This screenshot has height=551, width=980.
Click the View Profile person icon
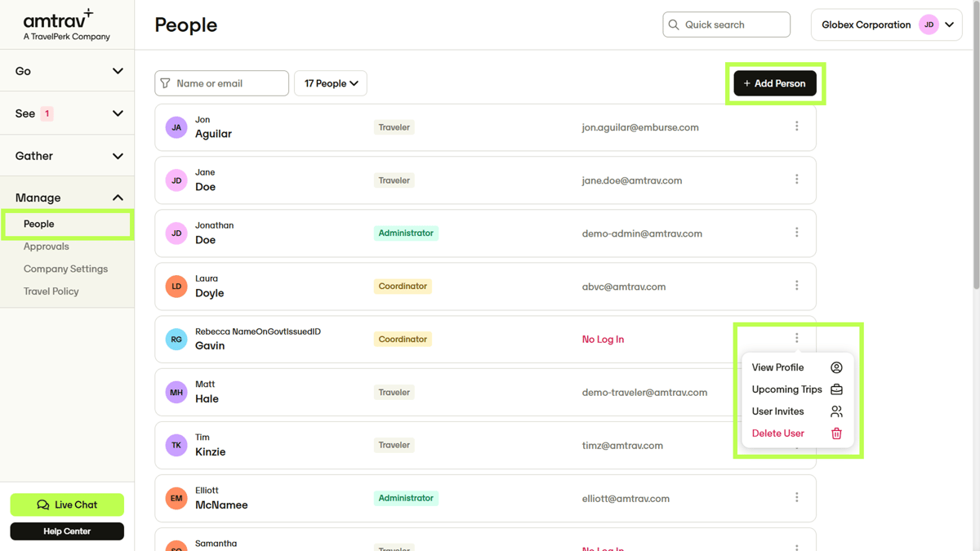tap(835, 367)
